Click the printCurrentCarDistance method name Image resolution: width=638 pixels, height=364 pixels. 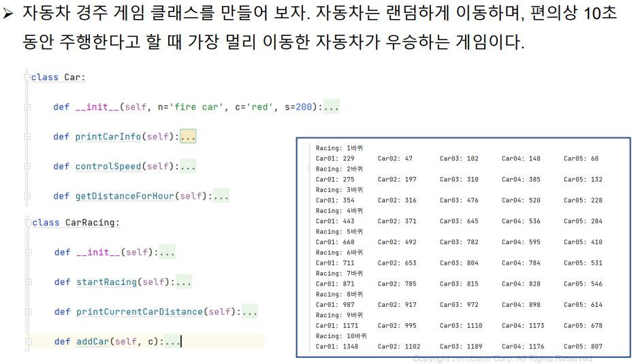pyautogui.click(x=140, y=312)
